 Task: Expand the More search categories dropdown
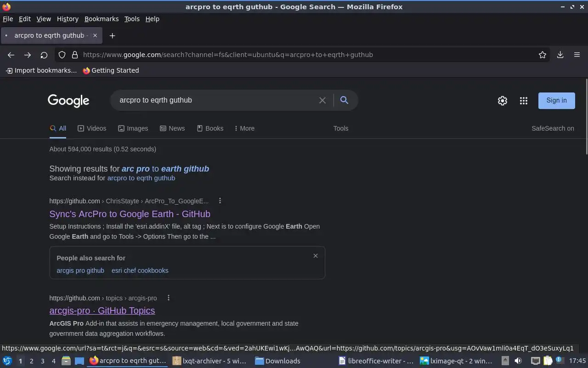(244, 128)
